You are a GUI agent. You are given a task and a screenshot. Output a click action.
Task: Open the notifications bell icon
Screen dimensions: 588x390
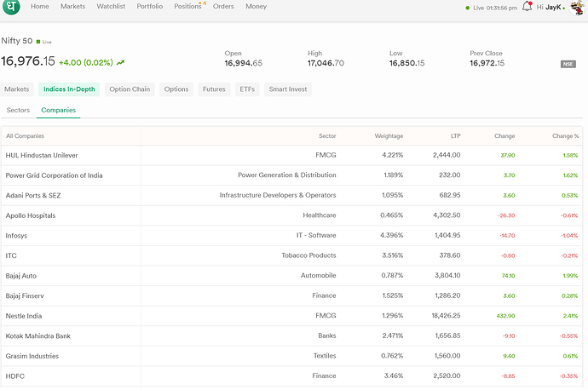pos(527,6)
